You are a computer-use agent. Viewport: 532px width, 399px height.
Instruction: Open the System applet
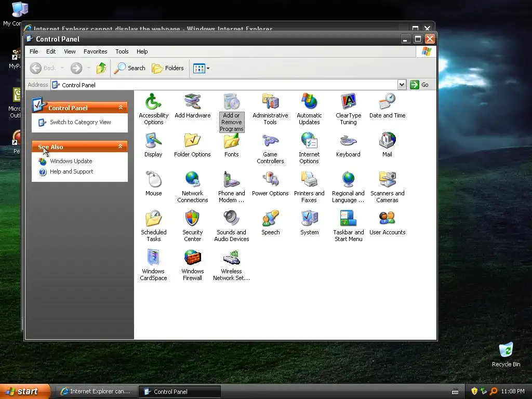coord(309,219)
